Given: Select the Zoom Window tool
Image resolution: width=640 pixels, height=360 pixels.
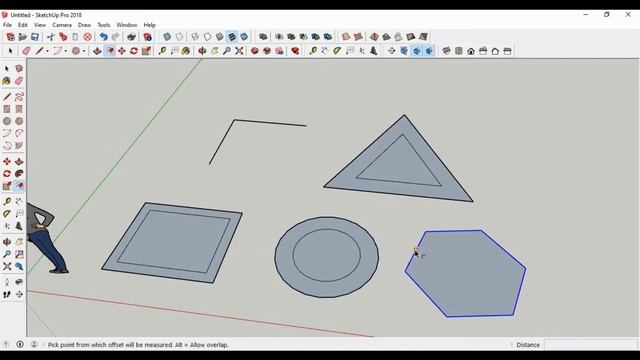Looking at the screenshot, I should coord(19,254).
